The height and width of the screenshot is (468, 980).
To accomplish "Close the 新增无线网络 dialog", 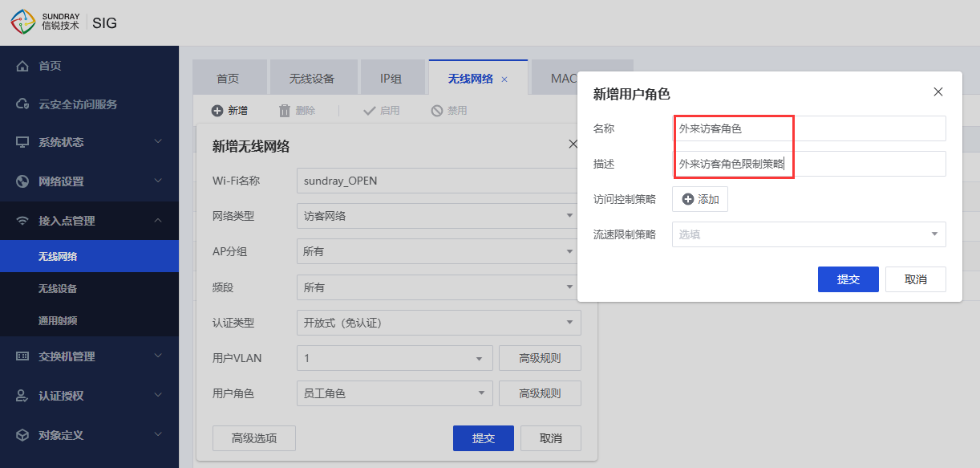I will pyautogui.click(x=573, y=144).
